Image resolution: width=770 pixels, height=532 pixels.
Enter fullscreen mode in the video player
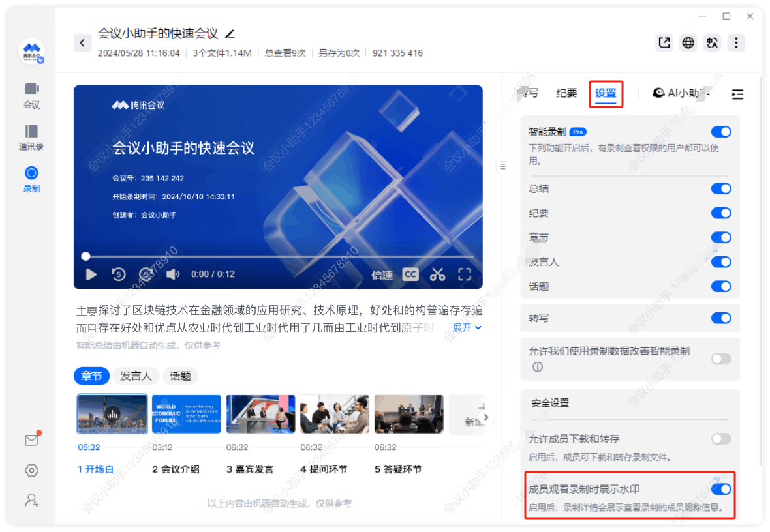click(465, 274)
